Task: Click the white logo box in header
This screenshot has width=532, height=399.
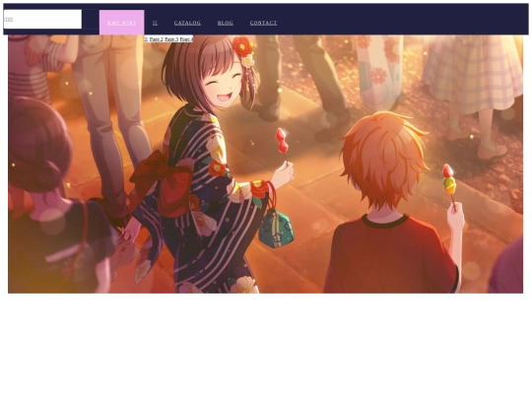Action: (42, 19)
